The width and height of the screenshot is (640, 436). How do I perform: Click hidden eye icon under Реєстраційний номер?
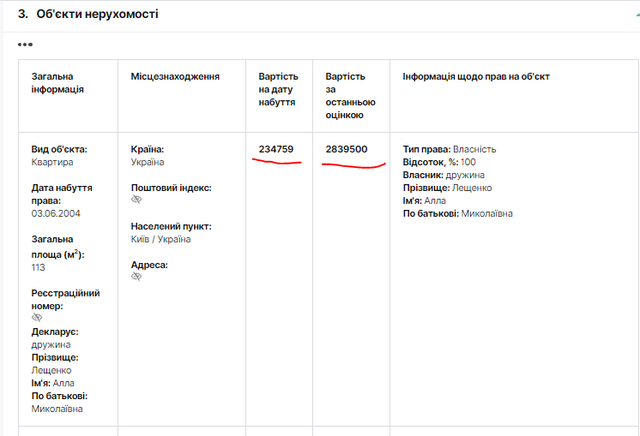pos(37,317)
